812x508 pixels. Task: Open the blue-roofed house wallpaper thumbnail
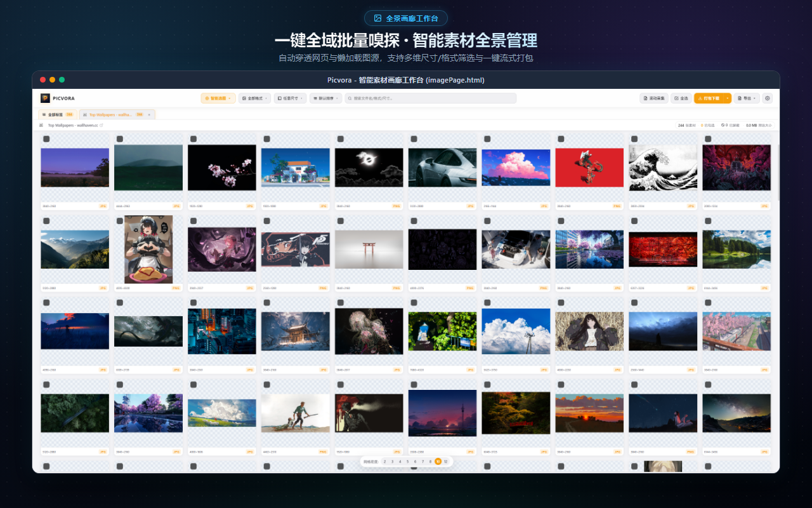coord(296,168)
